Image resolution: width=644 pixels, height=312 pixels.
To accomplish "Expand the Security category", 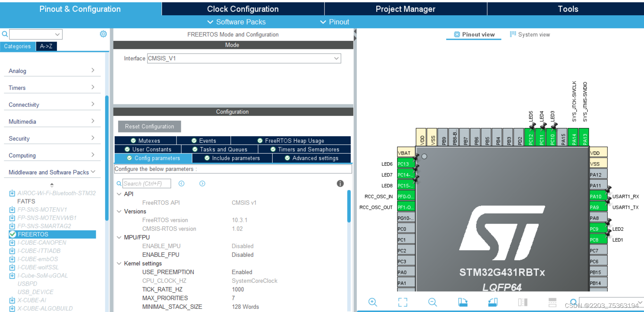I will (52, 138).
